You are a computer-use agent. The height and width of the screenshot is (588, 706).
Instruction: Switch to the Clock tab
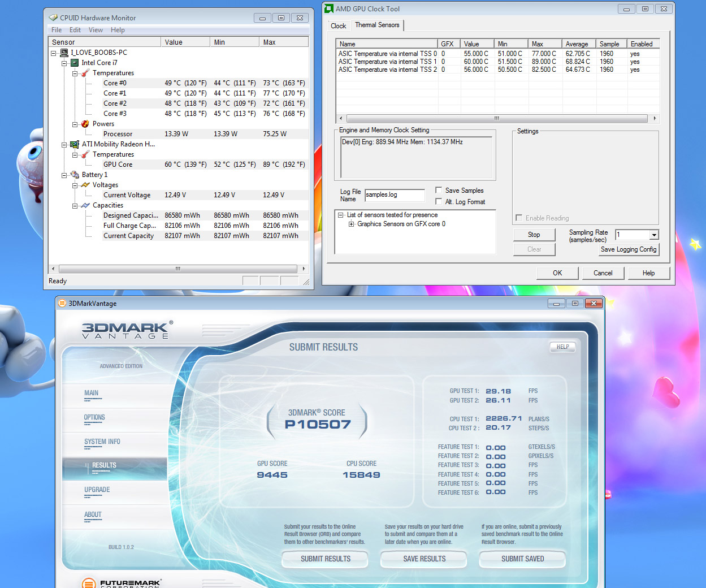tap(339, 26)
